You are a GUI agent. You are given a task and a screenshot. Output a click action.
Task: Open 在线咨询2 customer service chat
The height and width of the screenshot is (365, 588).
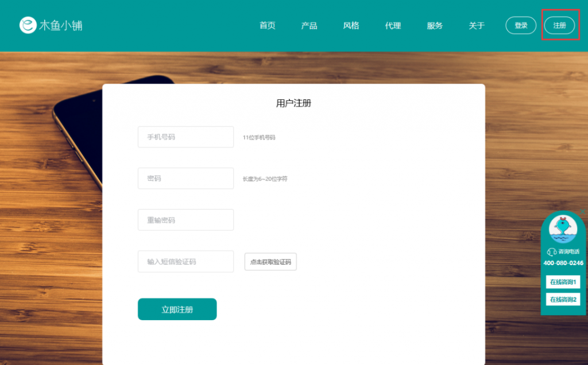pyautogui.click(x=563, y=298)
